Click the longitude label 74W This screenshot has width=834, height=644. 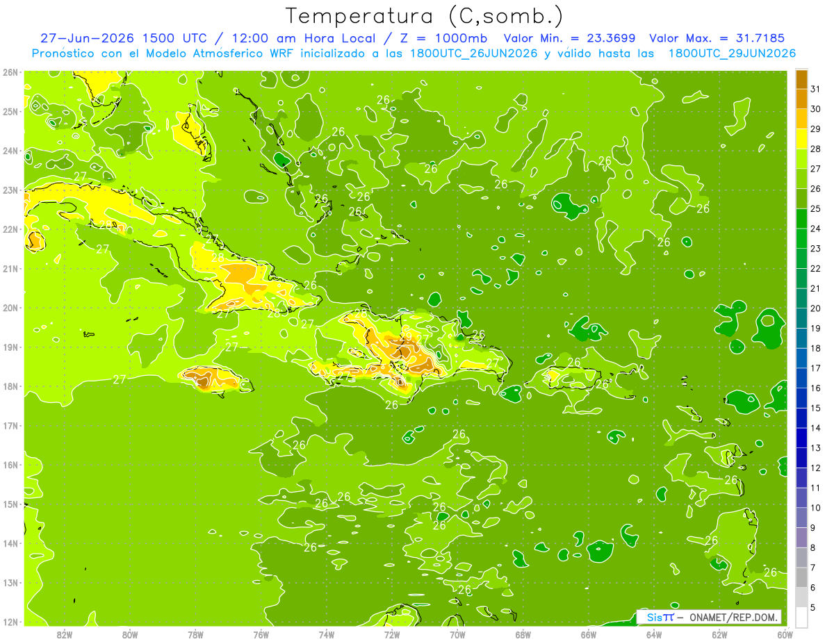tap(327, 634)
